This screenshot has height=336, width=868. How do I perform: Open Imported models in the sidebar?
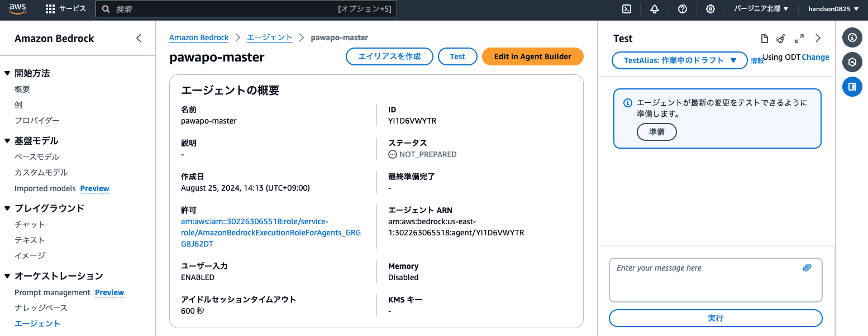[x=45, y=188]
